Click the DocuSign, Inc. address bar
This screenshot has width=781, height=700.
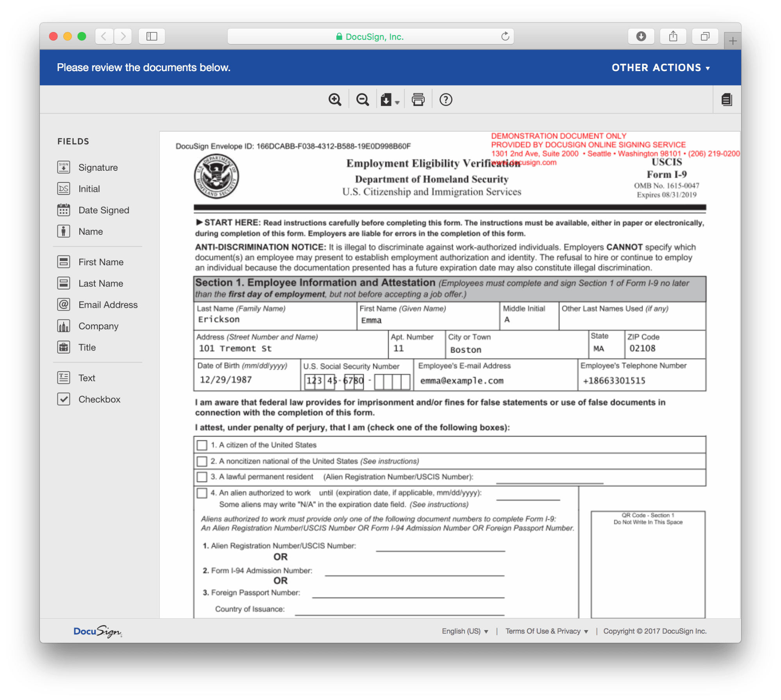(370, 36)
